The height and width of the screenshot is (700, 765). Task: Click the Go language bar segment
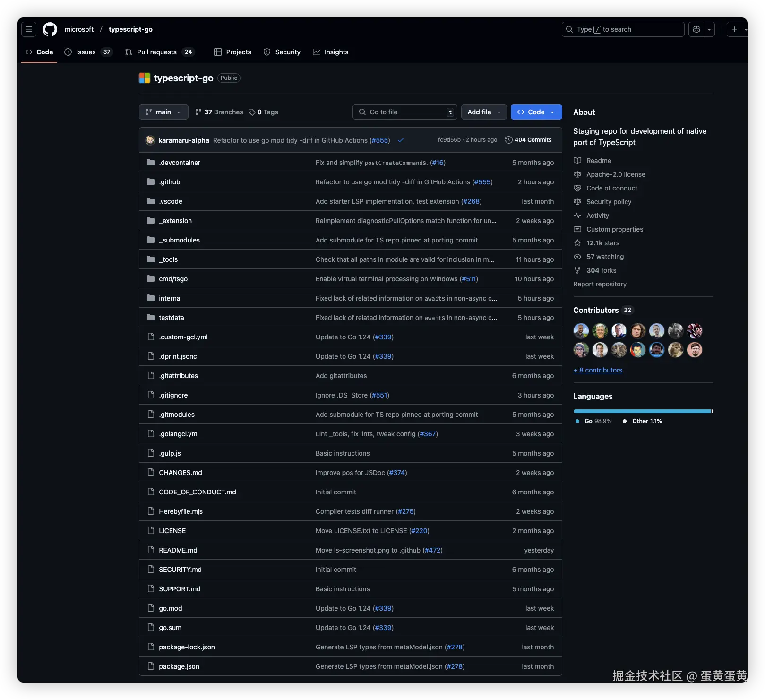[x=642, y=411]
